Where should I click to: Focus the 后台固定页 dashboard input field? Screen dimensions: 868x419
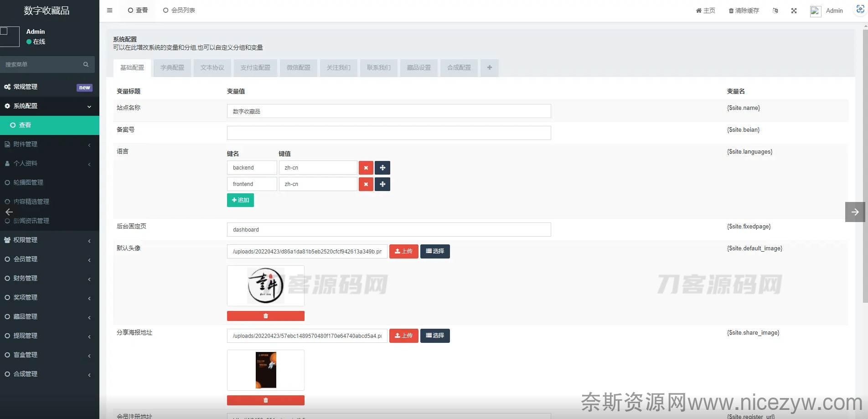[389, 230]
